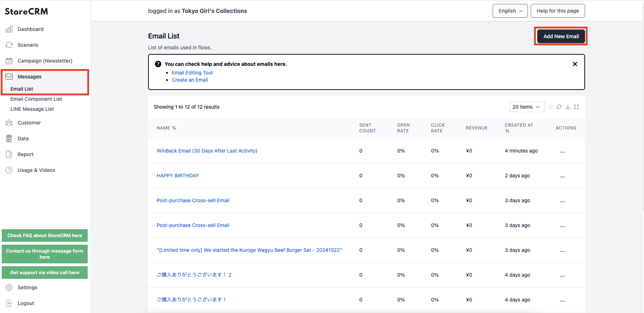
Task: Select Messages in the sidebar
Action: coord(29,77)
